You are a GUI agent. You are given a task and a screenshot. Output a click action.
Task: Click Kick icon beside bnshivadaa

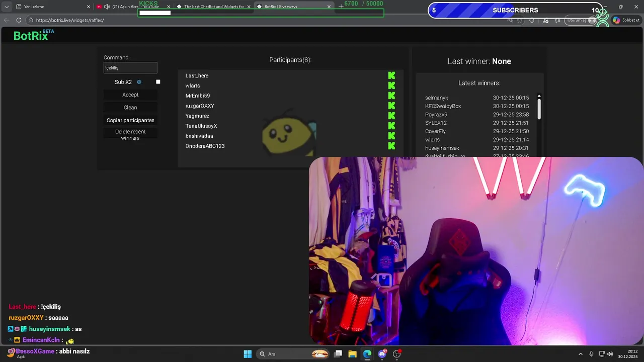(391, 136)
